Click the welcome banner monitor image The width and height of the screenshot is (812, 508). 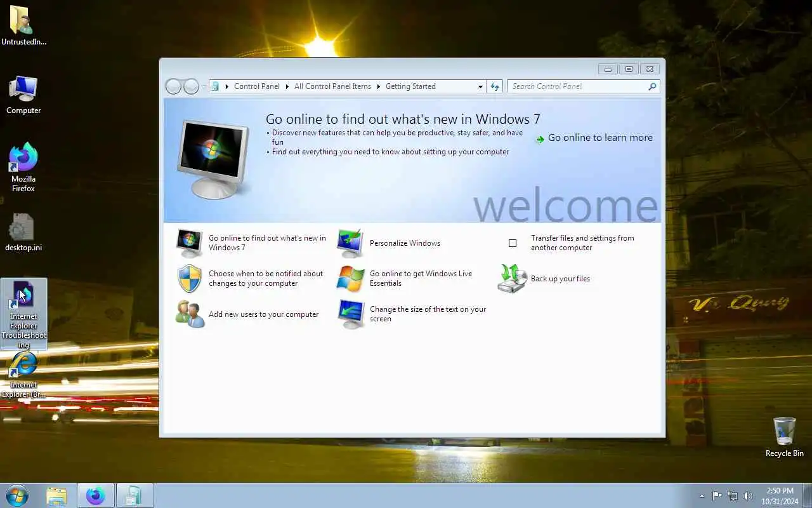(214, 159)
